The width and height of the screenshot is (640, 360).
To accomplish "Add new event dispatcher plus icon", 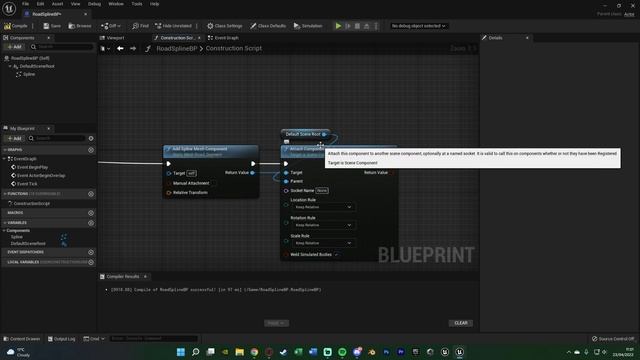I will click(91, 252).
